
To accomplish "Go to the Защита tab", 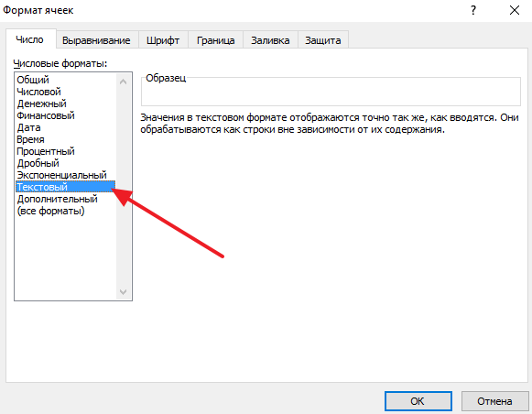I will tap(323, 40).
